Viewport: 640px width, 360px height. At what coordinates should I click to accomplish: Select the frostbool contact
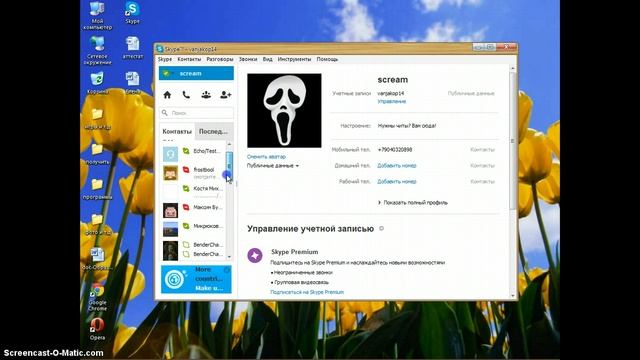point(193,173)
